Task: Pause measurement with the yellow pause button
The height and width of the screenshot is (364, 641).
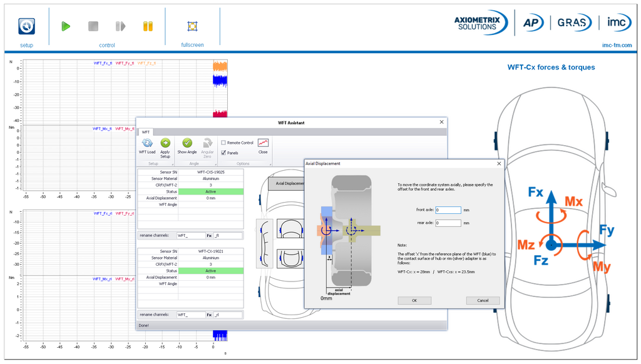Action: click(x=148, y=26)
